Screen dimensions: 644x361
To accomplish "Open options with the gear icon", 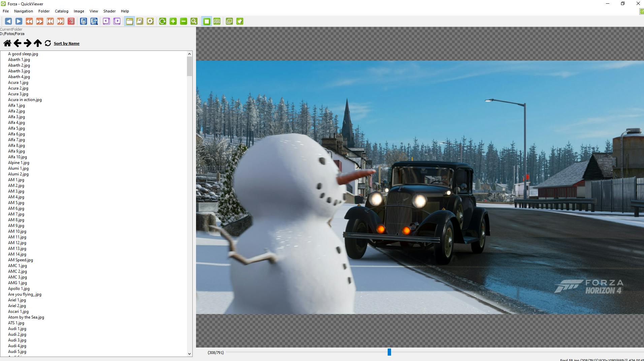I will [150, 21].
